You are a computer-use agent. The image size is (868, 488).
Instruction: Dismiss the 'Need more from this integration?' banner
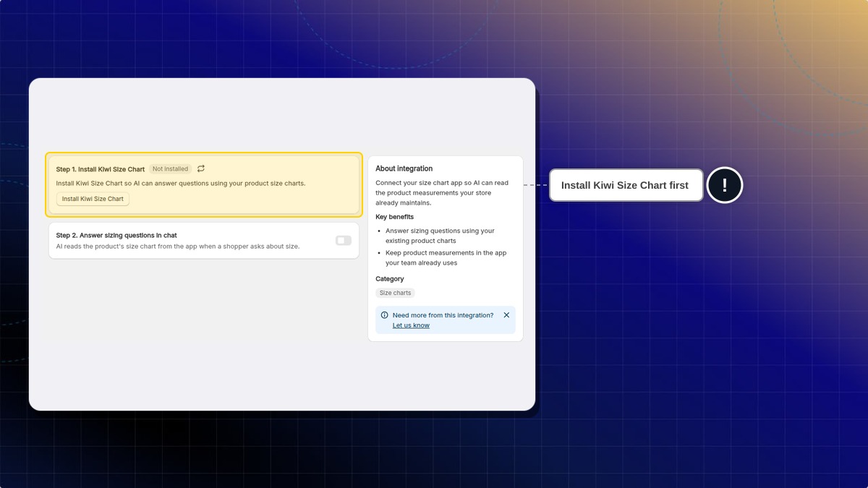[506, 315]
